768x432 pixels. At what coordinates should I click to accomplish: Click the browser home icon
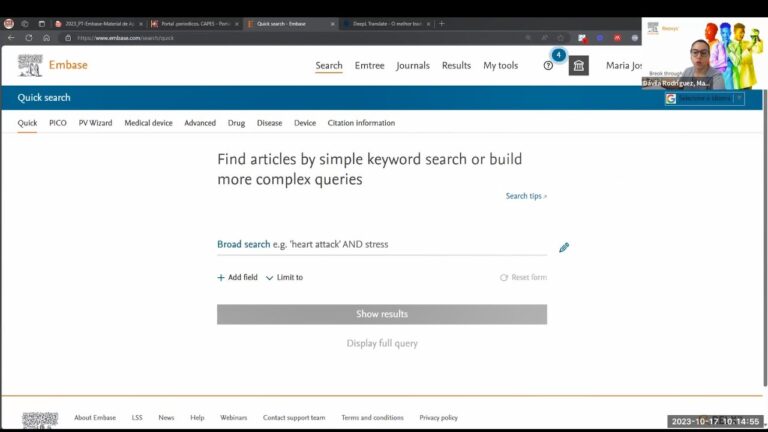tap(46, 38)
